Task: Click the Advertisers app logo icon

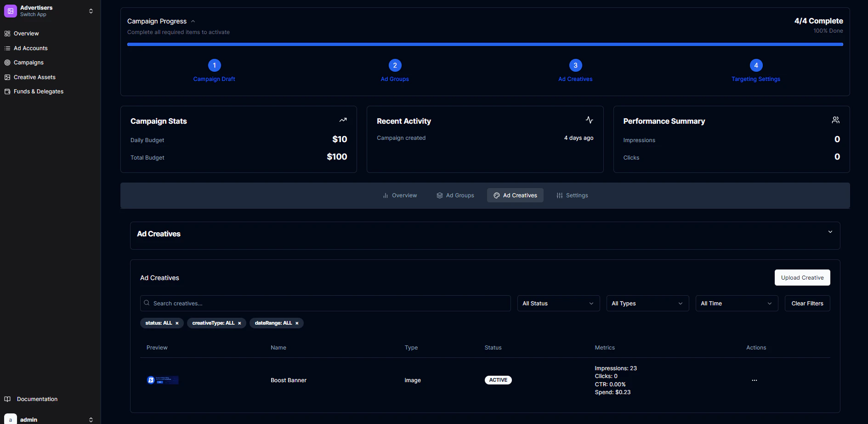Action: (11, 11)
